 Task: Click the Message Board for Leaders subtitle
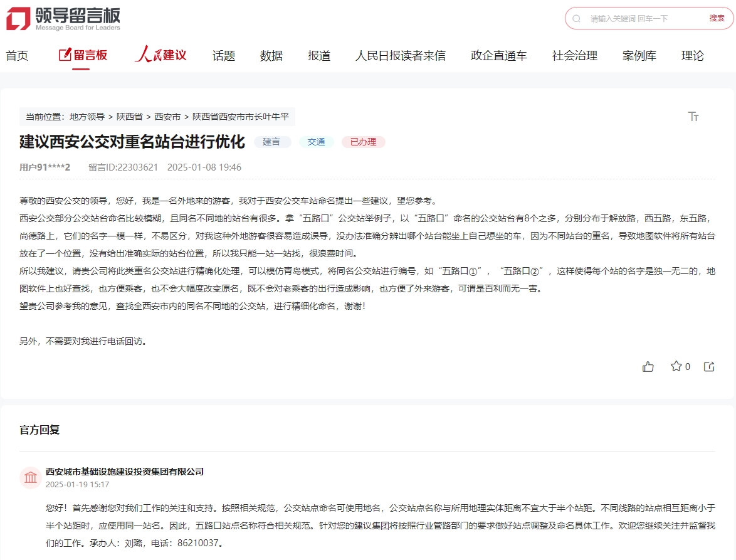pyautogui.click(x=78, y=28)
